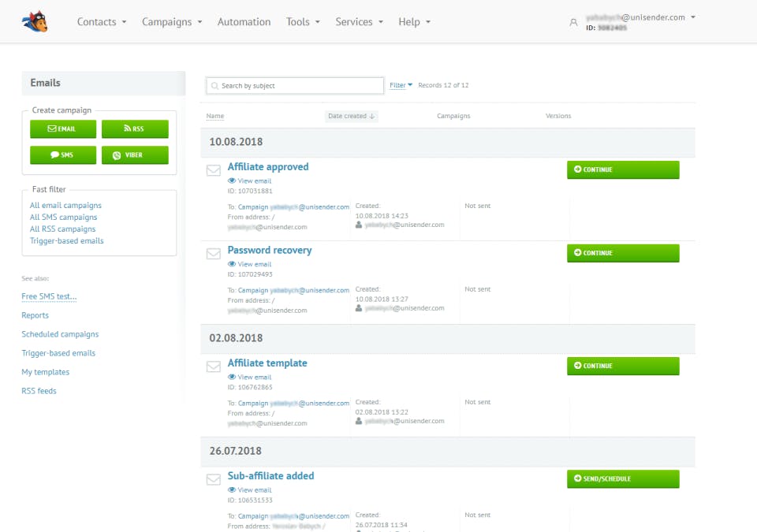Viewport: 757px width, 532px height.
Task: Create a new Viber campaign
Action: [135, 155]
